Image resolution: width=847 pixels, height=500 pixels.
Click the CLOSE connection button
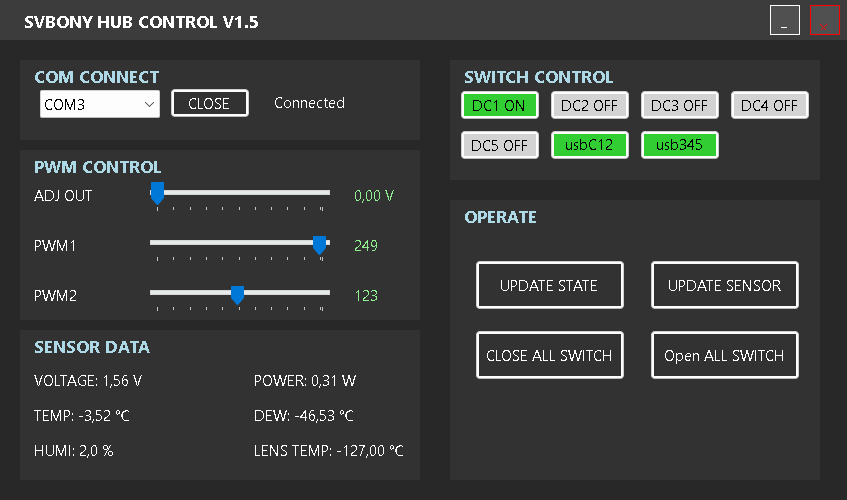210,103
